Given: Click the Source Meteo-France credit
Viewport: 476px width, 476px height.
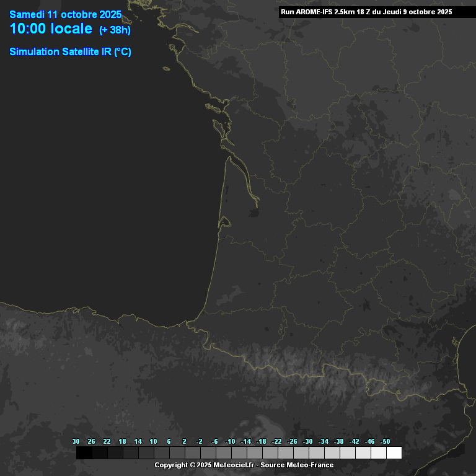Looking at the screenshot, I should coord(297,465).
